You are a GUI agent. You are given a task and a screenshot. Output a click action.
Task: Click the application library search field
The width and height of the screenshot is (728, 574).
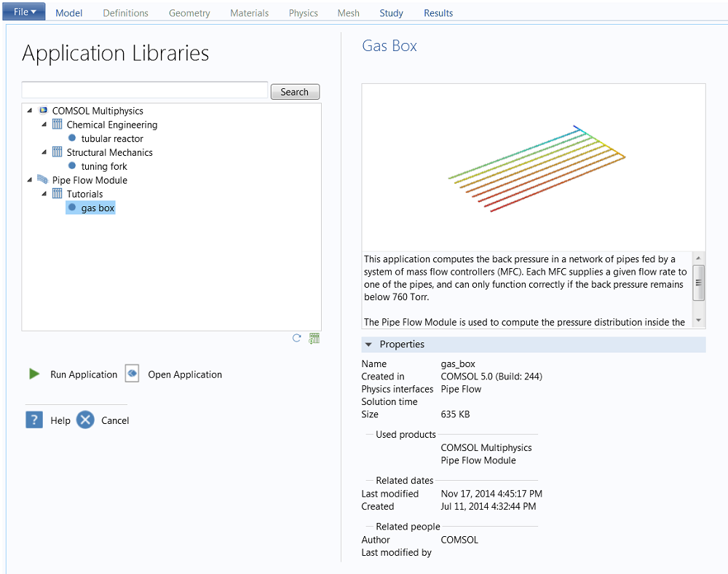[x=145, y=90]
